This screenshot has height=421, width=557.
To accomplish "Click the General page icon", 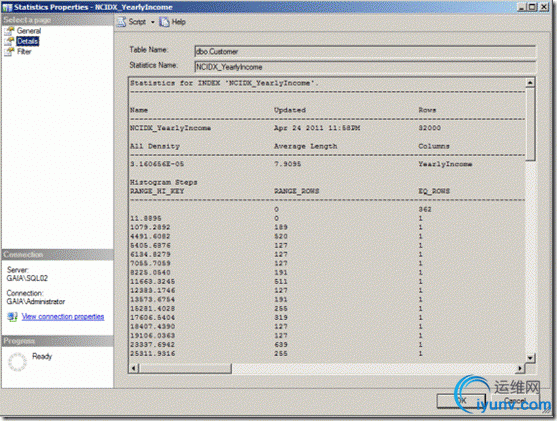I will tap(10, 31).
